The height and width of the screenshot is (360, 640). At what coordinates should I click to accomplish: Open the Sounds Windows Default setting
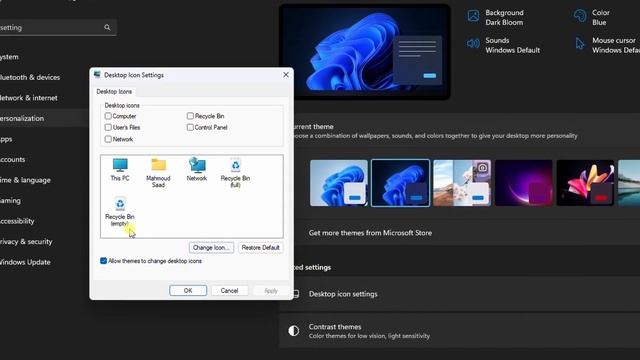504,45
